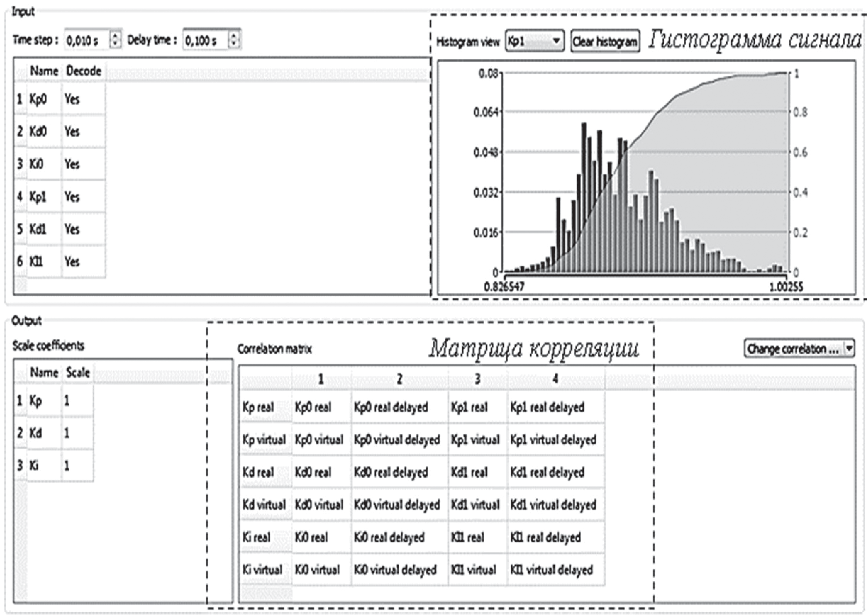Click the Kd1 virtual correlation cell
867x616 pixels.
[x=475, y=505]
